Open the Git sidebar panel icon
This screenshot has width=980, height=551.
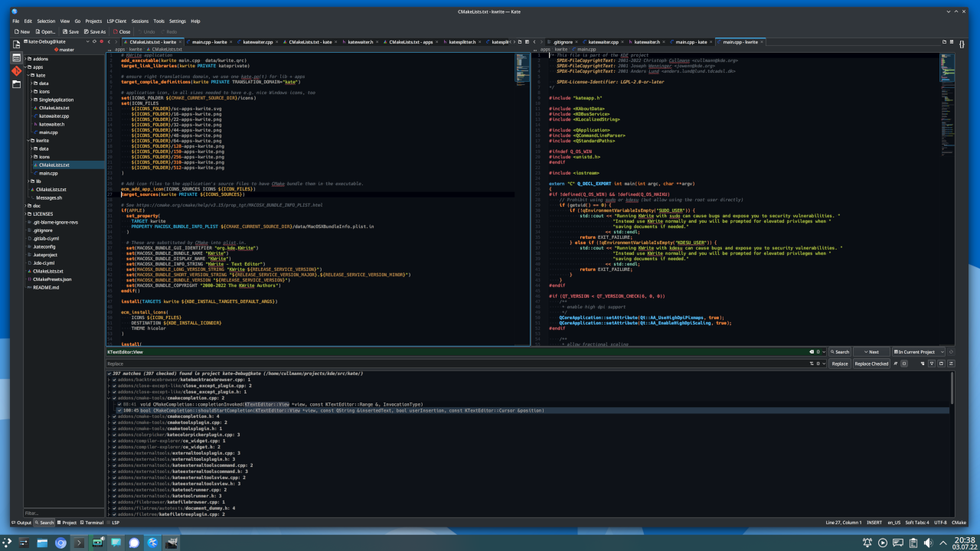pyautogui.click(x=16, y=70)
